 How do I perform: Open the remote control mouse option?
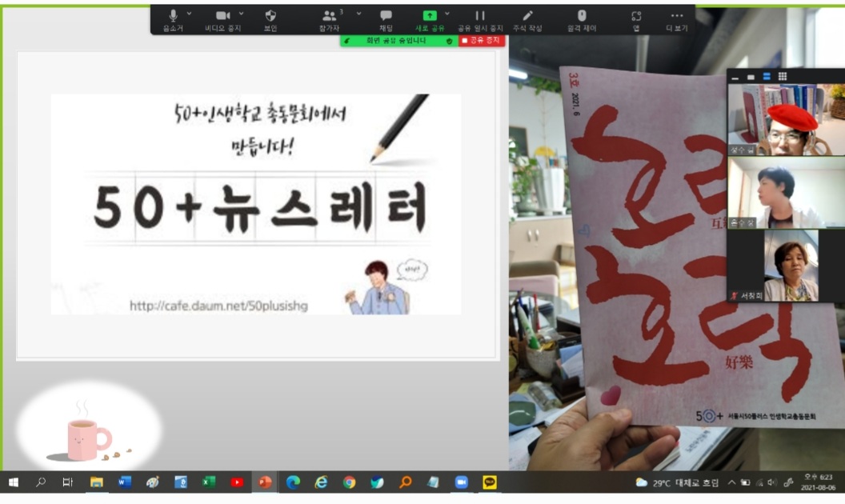582,19
